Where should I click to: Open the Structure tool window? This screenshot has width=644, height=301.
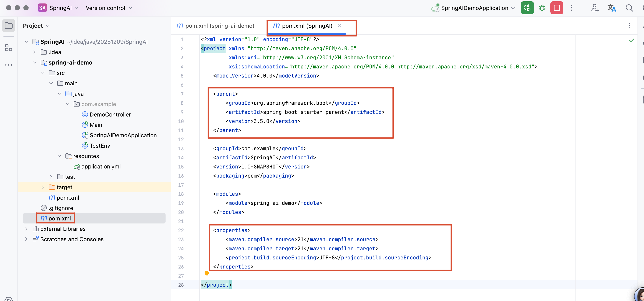[8, 48]
